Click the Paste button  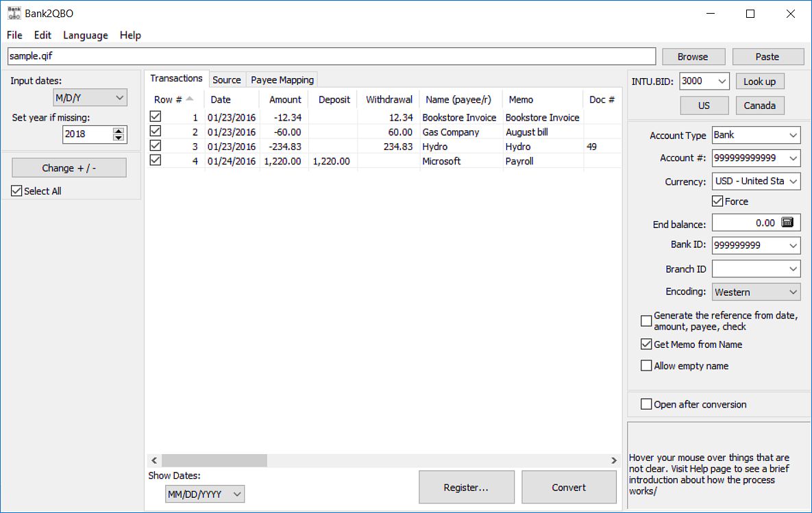coord(767,56)
